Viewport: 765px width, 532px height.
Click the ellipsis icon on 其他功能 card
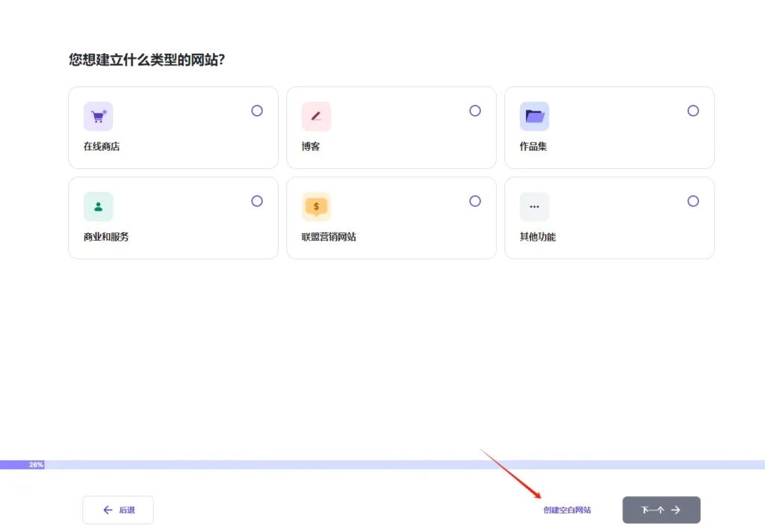[x=534, y=206]
